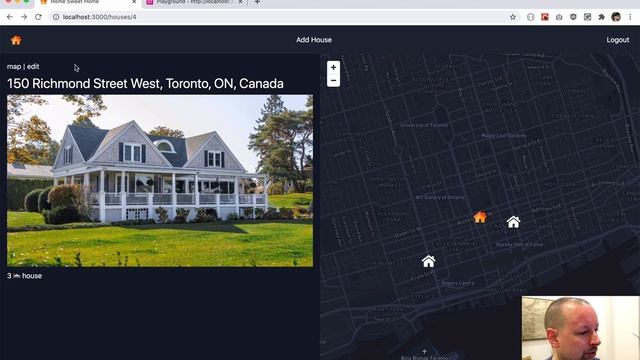This screenshot has height=360, width=640.
Task: Click the edit link for this house
Action: point(33,67)
